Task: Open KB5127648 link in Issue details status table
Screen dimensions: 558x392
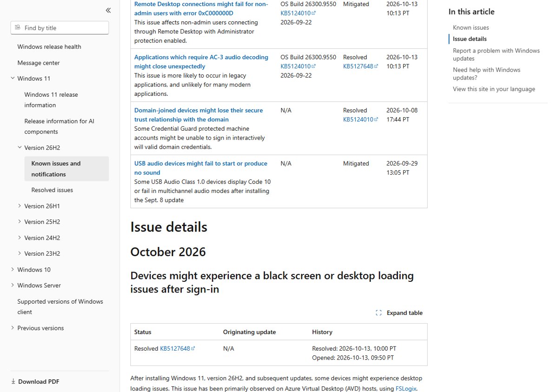Action: (x=178, y=348)
